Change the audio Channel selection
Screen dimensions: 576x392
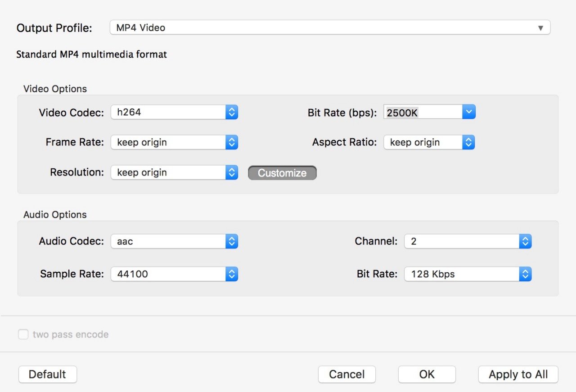(x=468, y=241)
